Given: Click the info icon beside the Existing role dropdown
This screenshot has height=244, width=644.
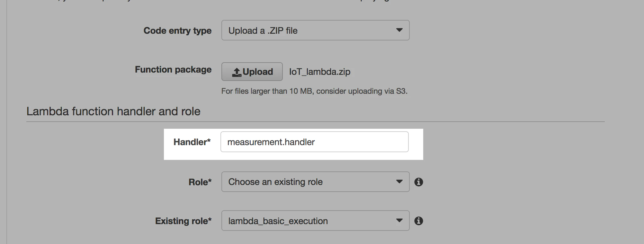Looking at the screenshot, I should [x=418, y=221].
